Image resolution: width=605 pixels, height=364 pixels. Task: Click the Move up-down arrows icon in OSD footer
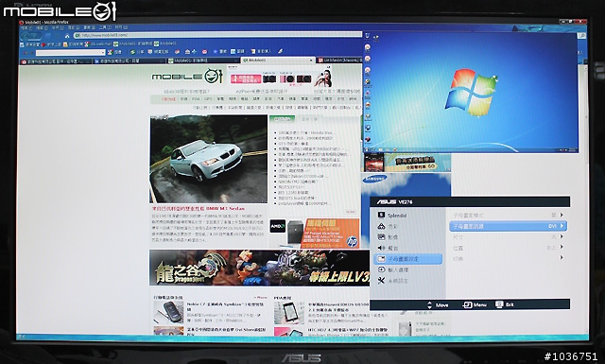(x=430, y=305)
